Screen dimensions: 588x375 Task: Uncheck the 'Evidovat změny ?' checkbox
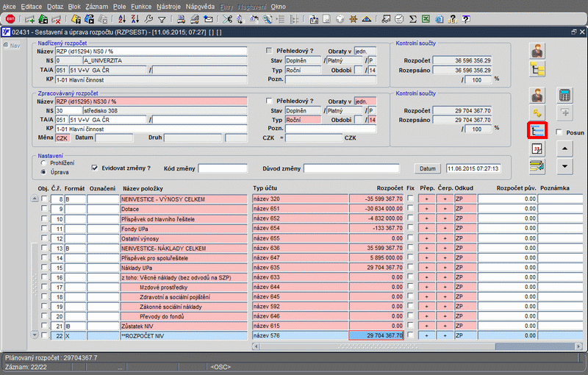pyautogui.click(x=94, y=168)
